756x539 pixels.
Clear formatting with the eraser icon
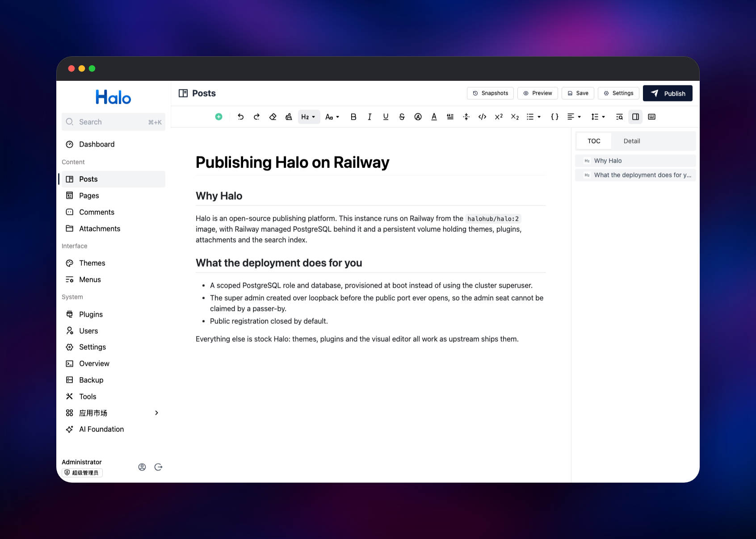pos(273,117)
